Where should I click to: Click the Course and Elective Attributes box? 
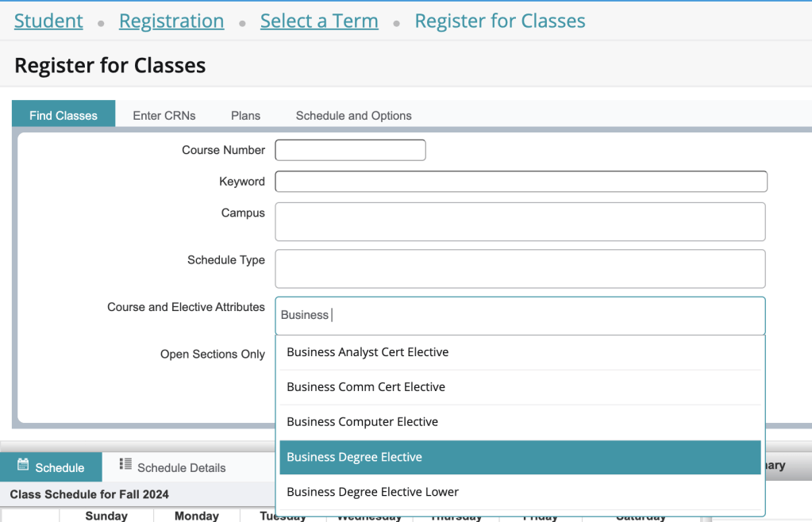(x=520, y=315)
